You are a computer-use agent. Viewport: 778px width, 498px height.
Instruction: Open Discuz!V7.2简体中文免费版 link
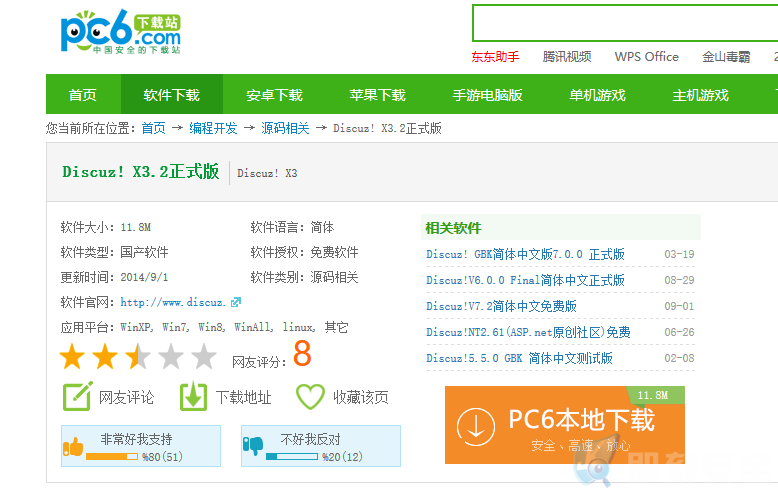[501, 306]
